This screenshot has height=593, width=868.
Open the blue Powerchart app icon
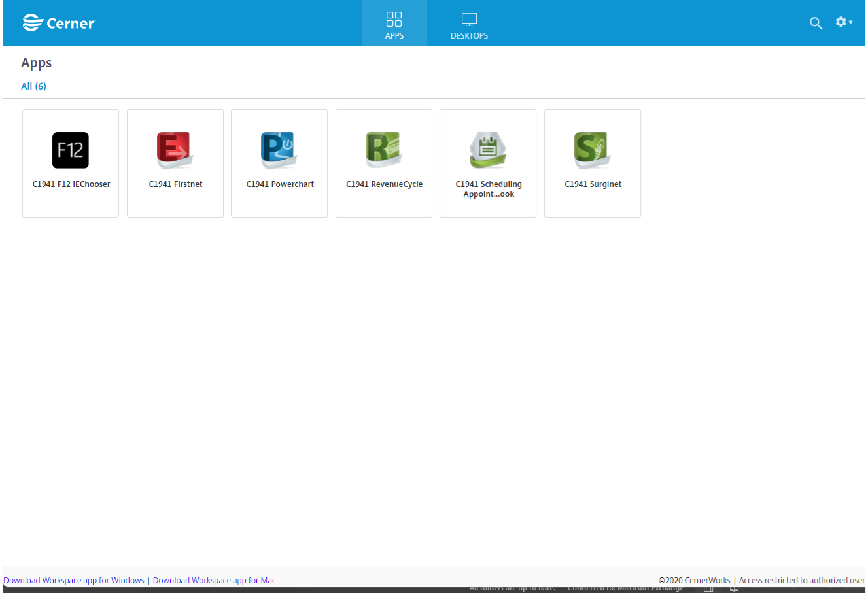click(279, 150)
